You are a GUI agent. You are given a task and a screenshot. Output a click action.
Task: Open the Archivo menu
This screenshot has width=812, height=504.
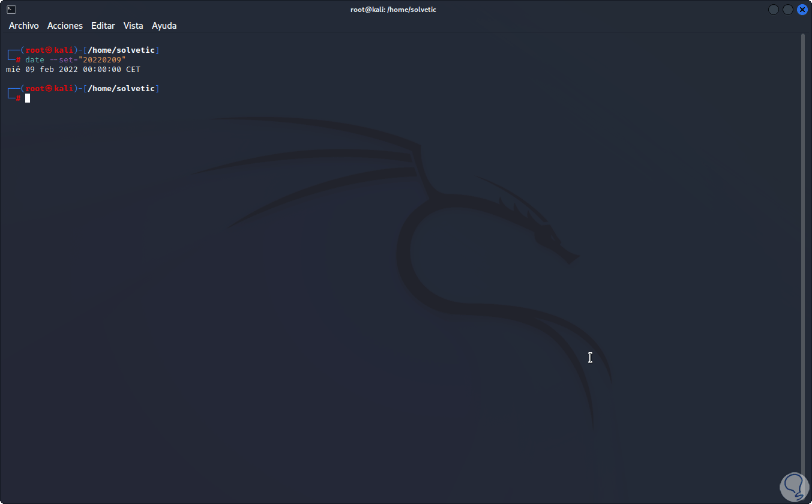click(x=24, y=26)
